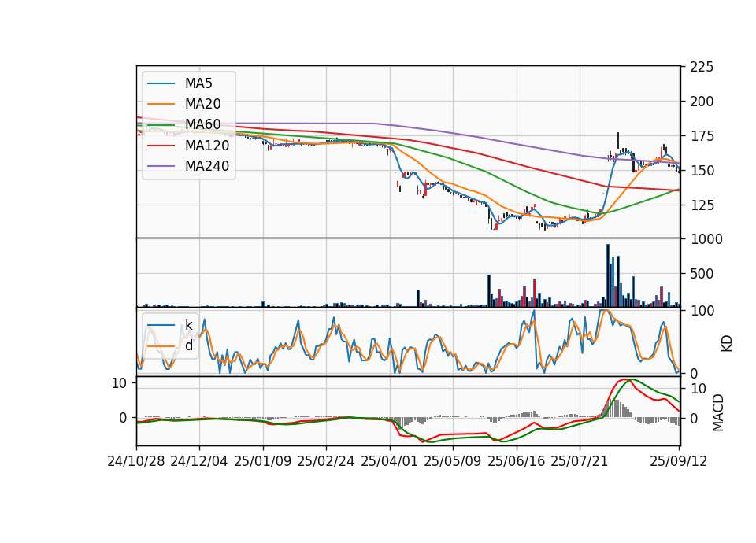The height and width of the screenshot is (543, 756).
Task: Click the MACD histogram positive peak
Action: [611, 408]
